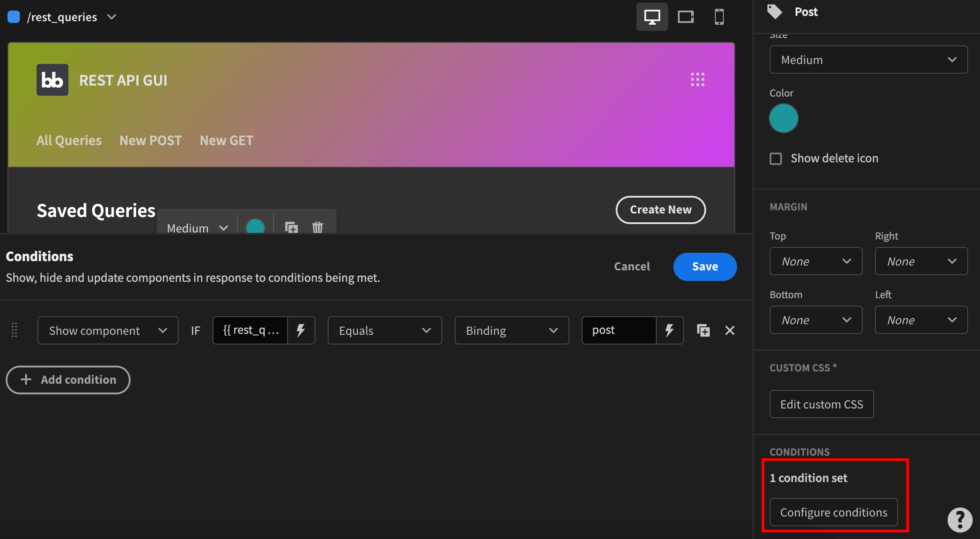Open the Binding type dropdown
The height and width of the screenshot is (539, 980).
point(512,330)
